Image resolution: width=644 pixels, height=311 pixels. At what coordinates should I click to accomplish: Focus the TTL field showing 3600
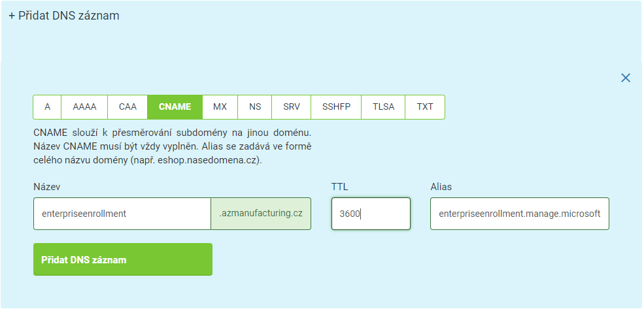pyautogui.click(x=371, y=214)
